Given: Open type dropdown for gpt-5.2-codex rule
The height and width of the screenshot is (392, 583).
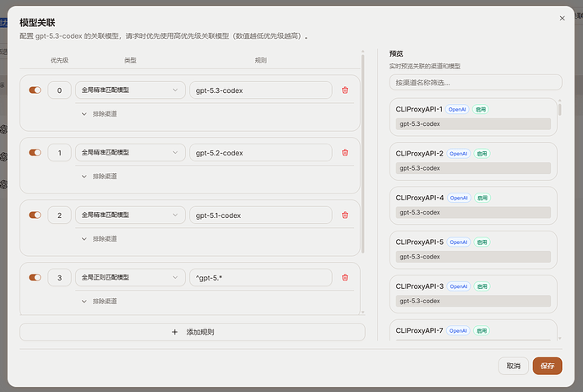Looking at the screenshot, I should 130,152.
